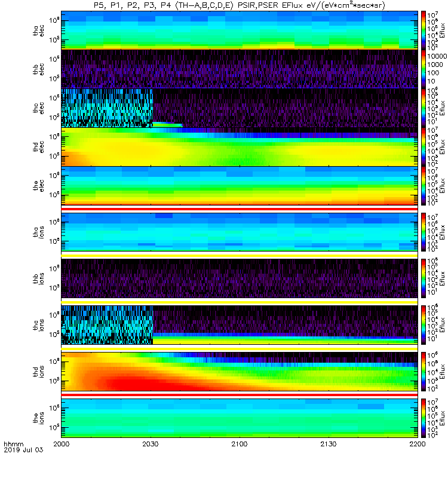The width and height of the screenshot is (448, 478).
Task: Click the '2130' time axis label
Action: click(x=328, y=444)
